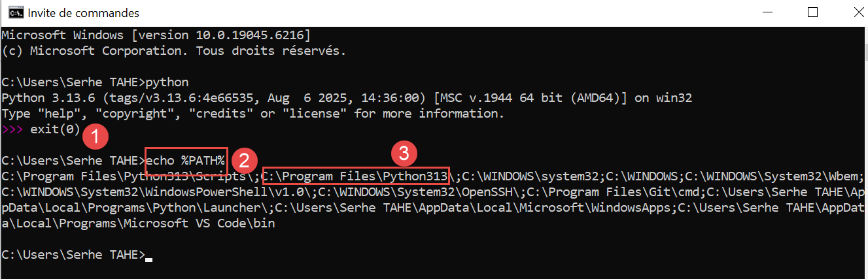This screenshot has width=868, height=279.
Task: Click the red annotation marker numbered 3
Action: [x=404, y=155]
